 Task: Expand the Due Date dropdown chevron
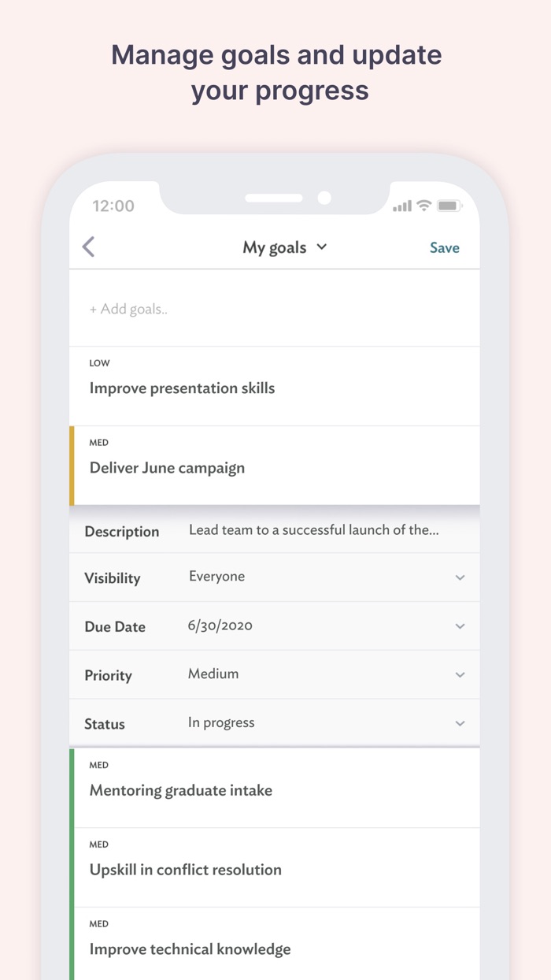tap(460, 626)
